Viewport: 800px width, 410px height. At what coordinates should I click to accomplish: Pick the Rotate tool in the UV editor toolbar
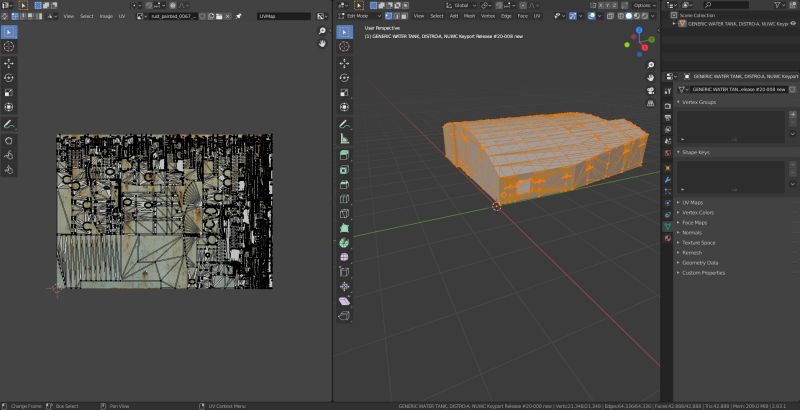pos(9,78)
